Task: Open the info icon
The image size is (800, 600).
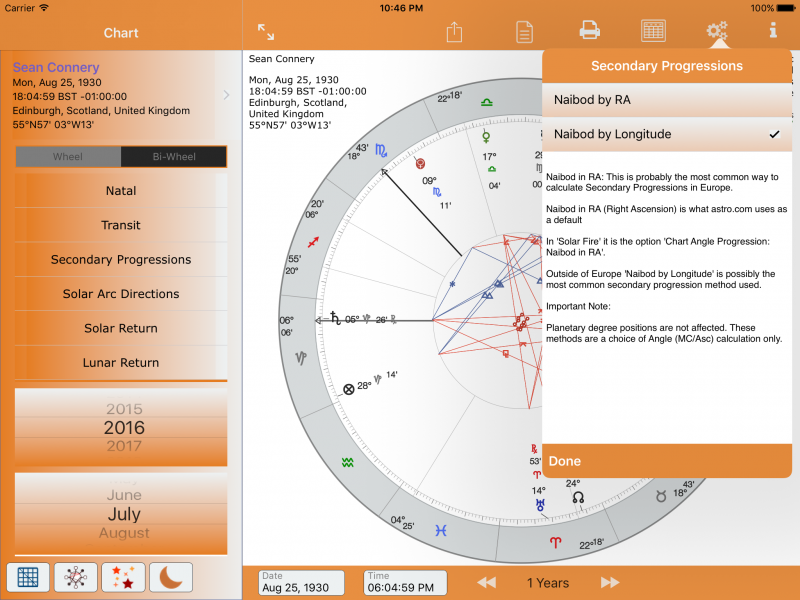Action: tap(773, 30)
